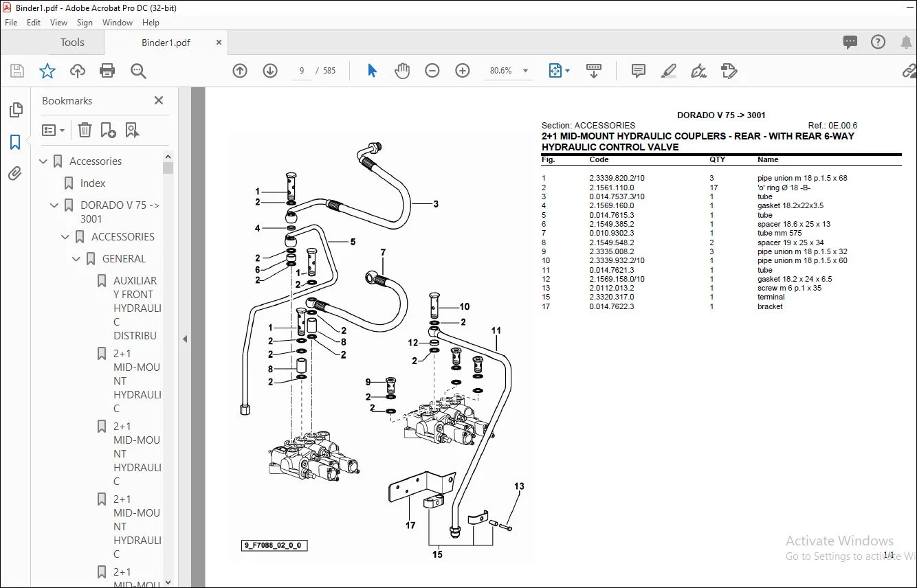Go to previous page arrow
917x588 pixels.
(x=240, y=71)
